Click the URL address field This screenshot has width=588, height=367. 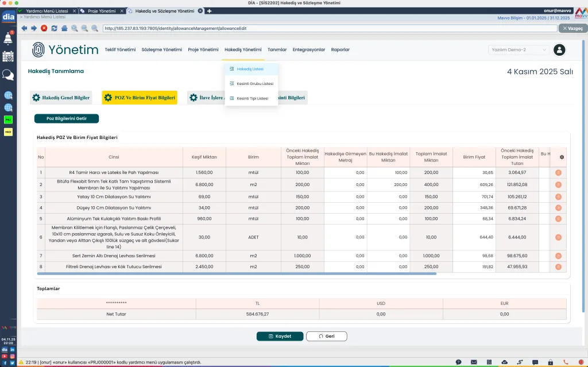click(x=327, y=28)
